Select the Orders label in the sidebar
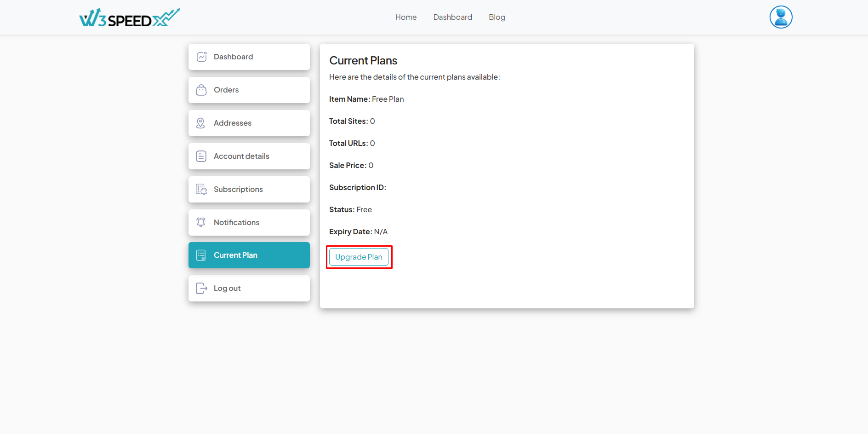Image resolution: width=868 pixels, height=434 pixels. pos(226,90)
